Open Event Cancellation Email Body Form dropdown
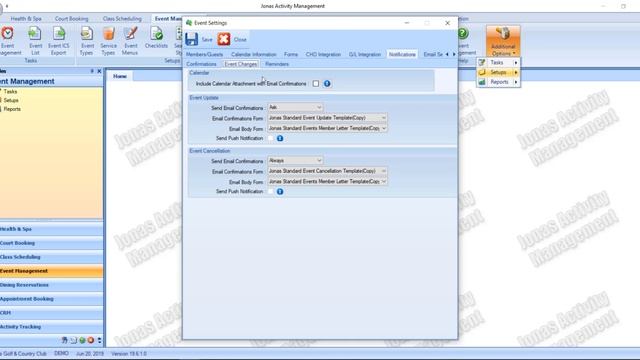 [x=327, y=181]
